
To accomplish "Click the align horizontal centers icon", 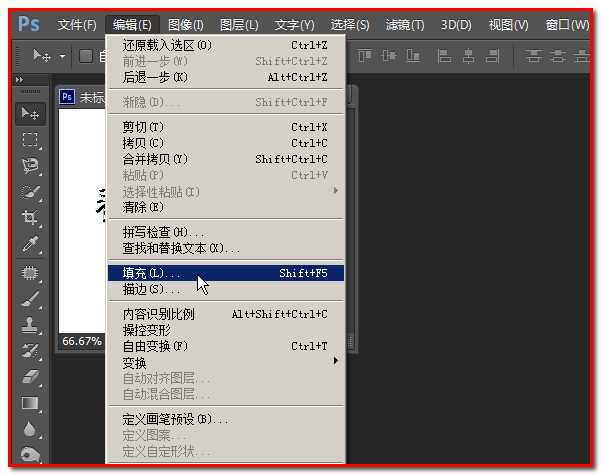I will click(x=468, y=56).
